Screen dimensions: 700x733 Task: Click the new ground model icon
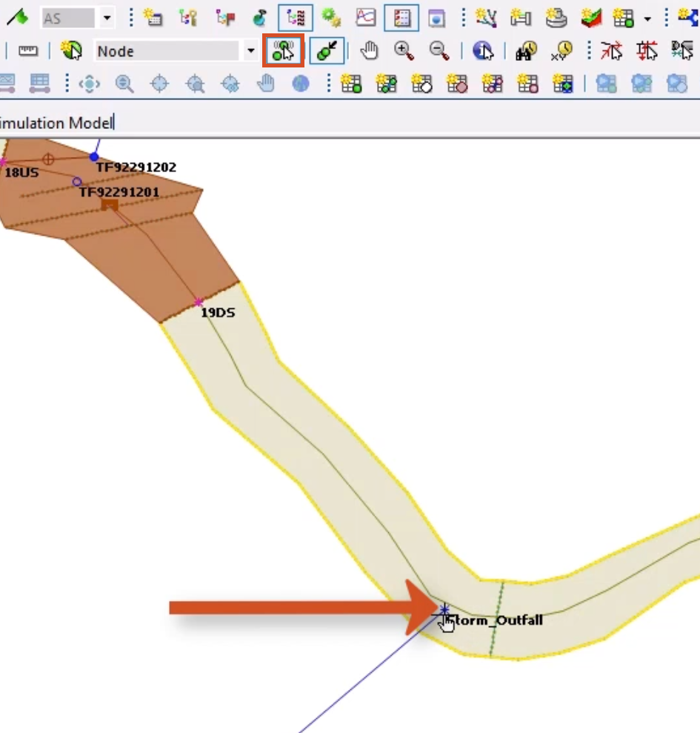[556, 18]
